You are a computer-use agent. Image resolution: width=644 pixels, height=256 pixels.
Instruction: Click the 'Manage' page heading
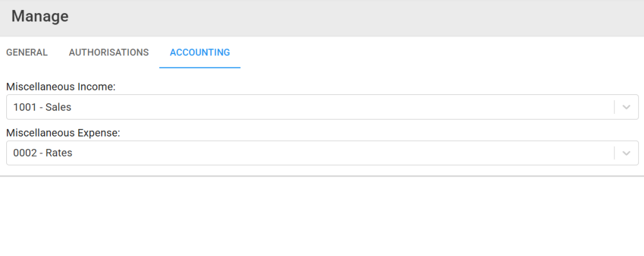(x=40, y=16)
